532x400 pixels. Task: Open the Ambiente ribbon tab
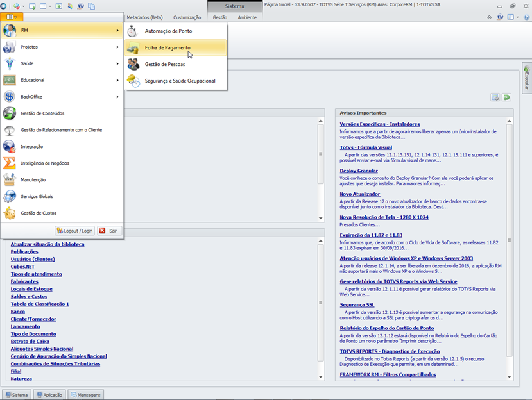[x=247, y=17]
